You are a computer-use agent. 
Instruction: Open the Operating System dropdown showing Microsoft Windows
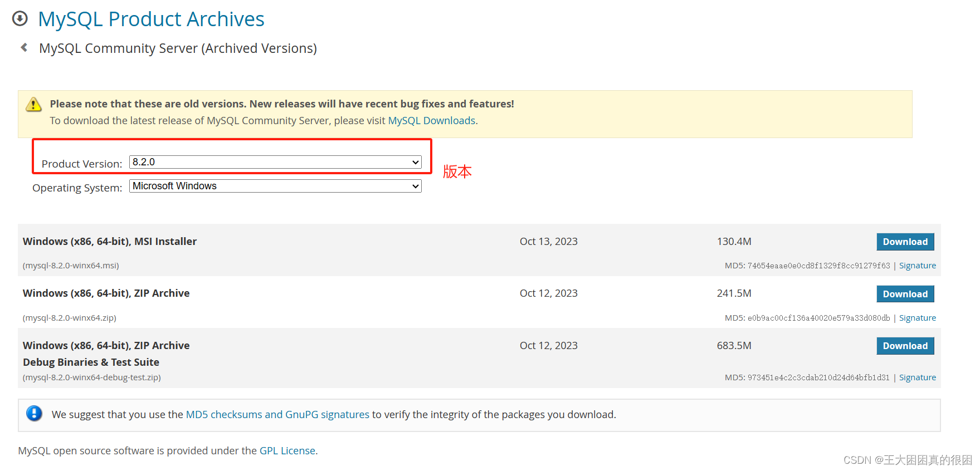point(275,186)
